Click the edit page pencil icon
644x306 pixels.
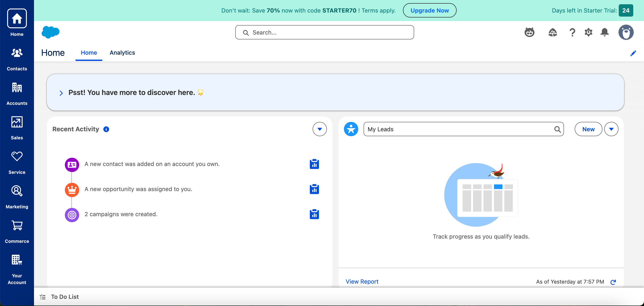click(633, 53)
